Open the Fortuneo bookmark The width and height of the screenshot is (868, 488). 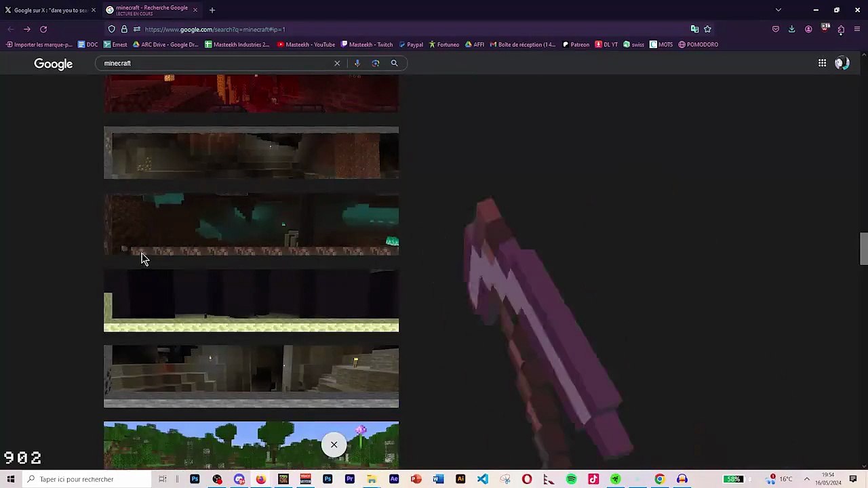444,45
